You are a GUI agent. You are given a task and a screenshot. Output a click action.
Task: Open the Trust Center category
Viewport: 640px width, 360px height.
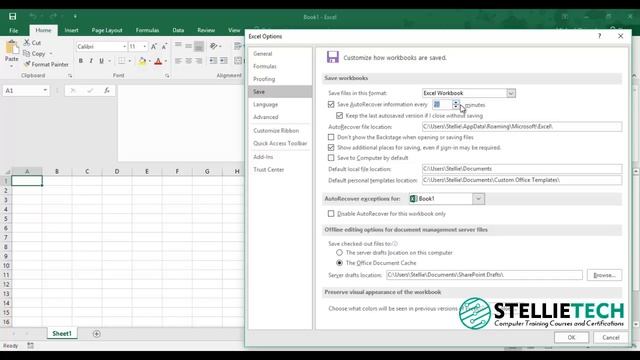(x=280, y=169)
